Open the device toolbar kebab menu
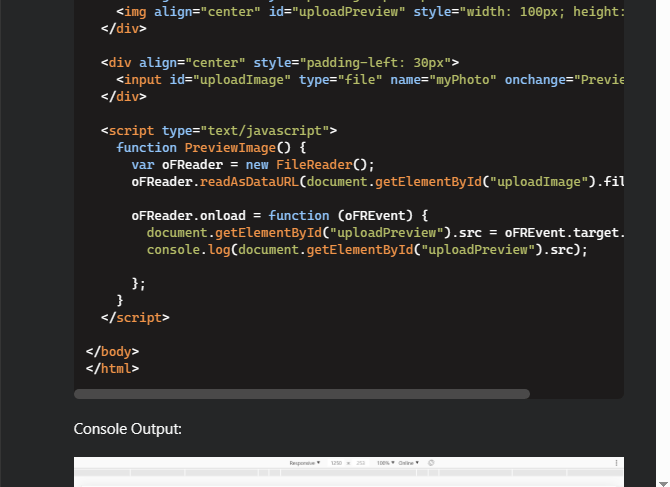670x487 pixels. [616, 463]
